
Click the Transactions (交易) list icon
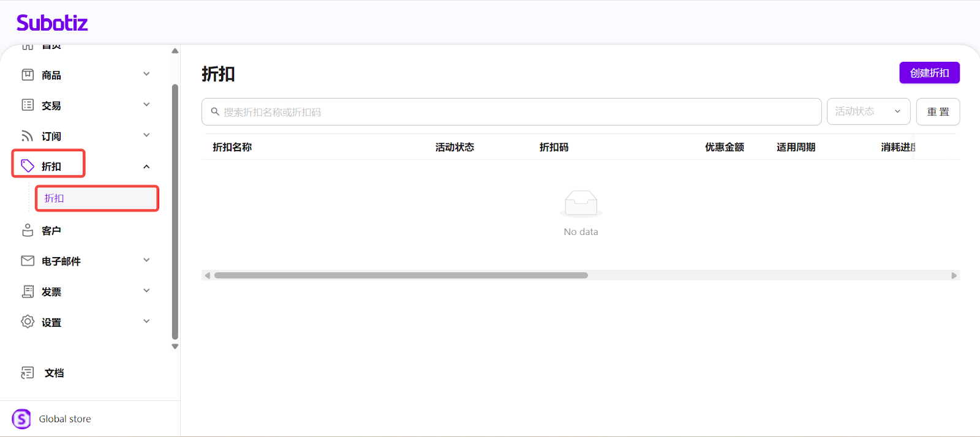[x=28, y=105]
